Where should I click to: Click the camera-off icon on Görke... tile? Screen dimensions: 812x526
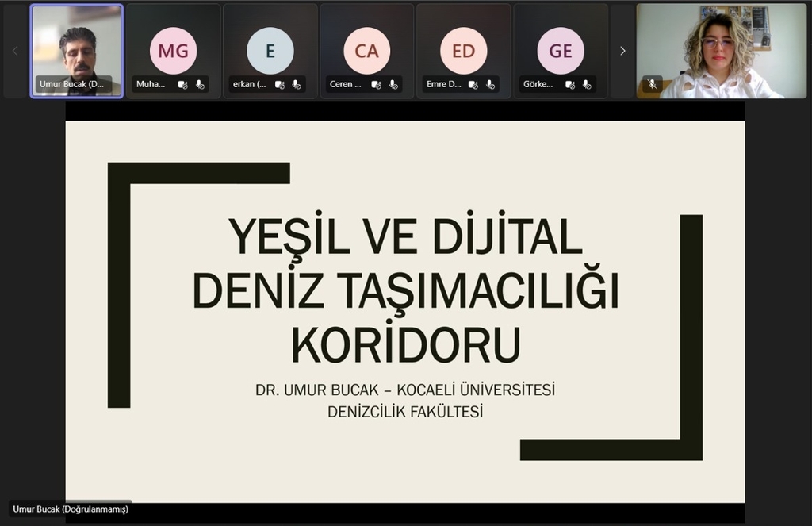click(x=569, y=84)
